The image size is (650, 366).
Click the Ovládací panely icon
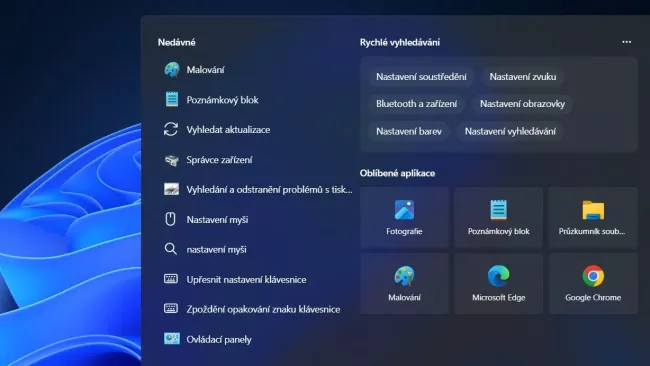point(171,339)
